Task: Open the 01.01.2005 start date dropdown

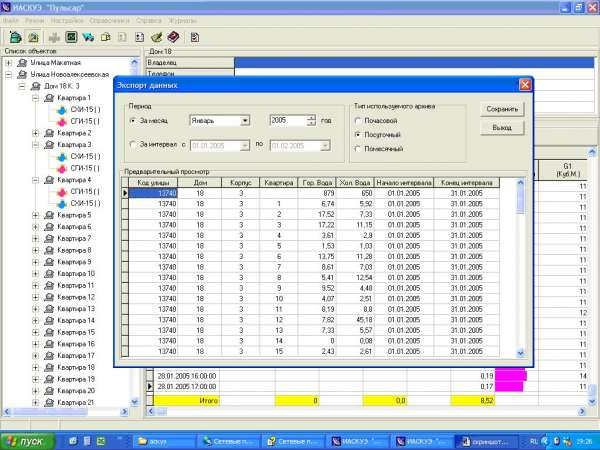Action: (245, 146)
